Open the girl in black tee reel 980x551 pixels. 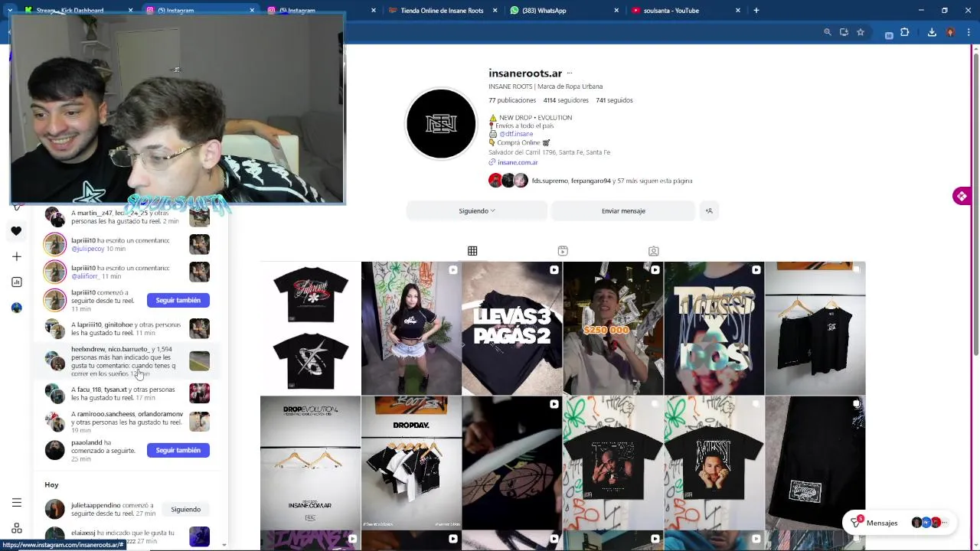411,328
